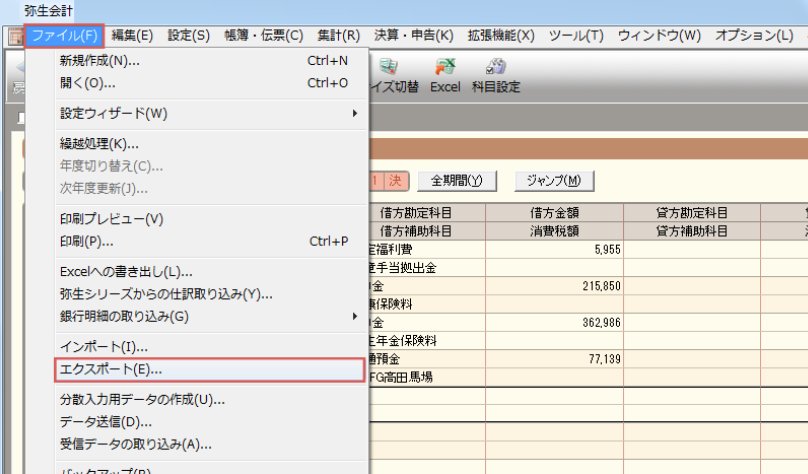Choose 弥生シリーズからの仕訳取り込み(Y)... entry
Viewport: 808px width, 474px height.
click(211, 294)
